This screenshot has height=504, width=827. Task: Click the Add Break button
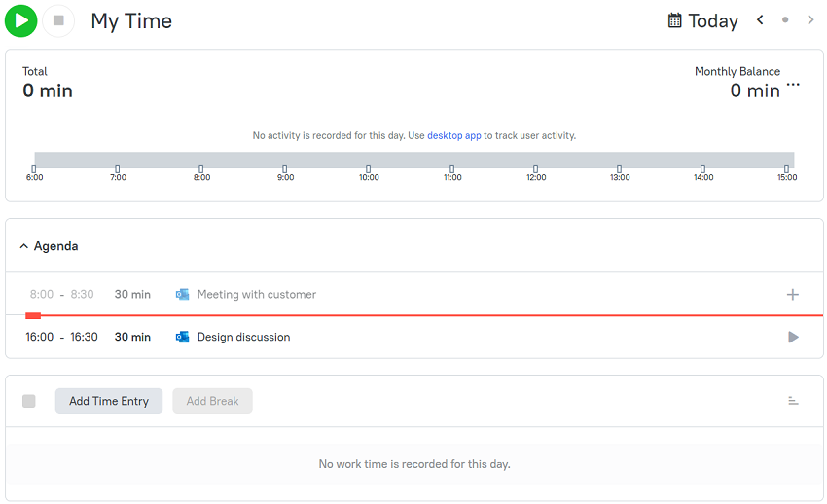click(212, 401)
